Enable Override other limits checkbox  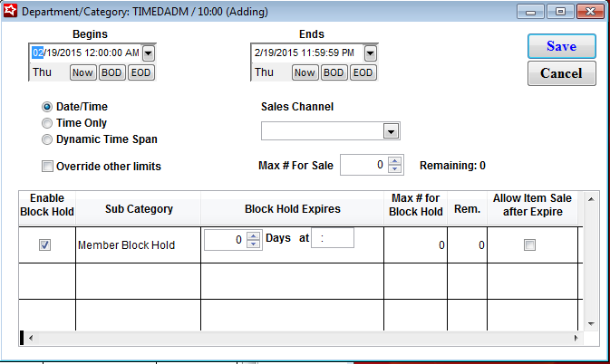[x=47, y=167]
